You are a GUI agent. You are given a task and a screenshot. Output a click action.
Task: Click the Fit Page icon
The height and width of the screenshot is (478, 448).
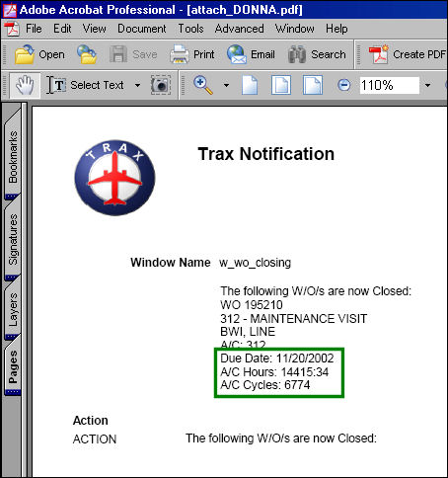click(x=281, y=85)
